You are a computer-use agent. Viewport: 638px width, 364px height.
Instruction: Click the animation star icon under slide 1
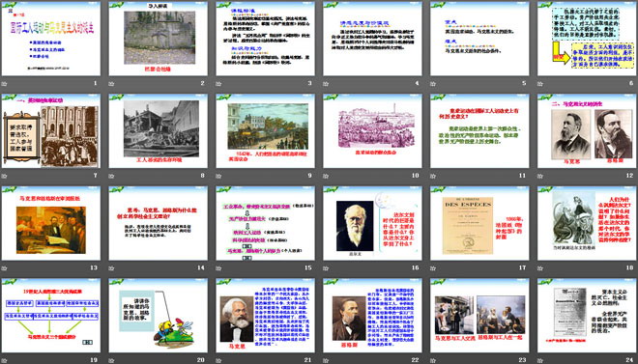(x=5, y=84)
